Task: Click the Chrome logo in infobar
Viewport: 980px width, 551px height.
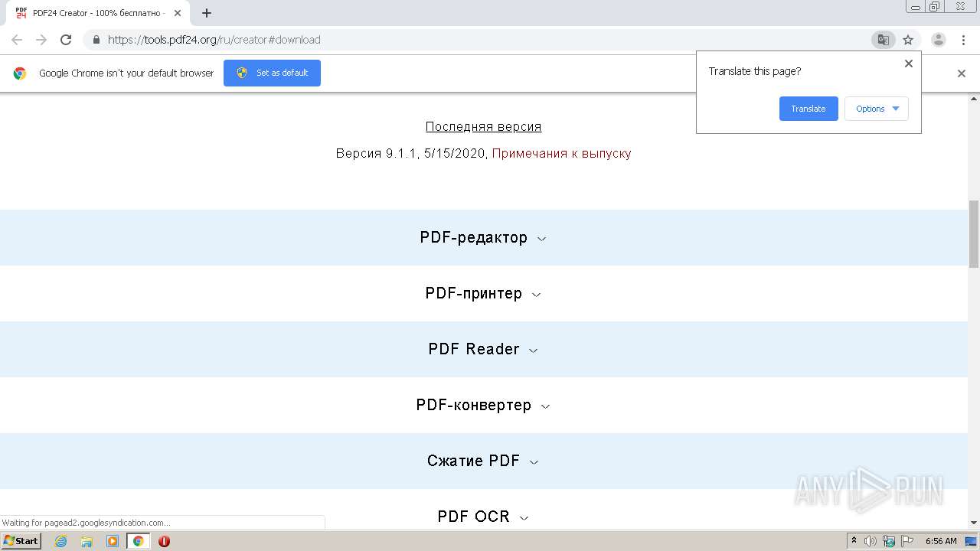Action: 20,73
